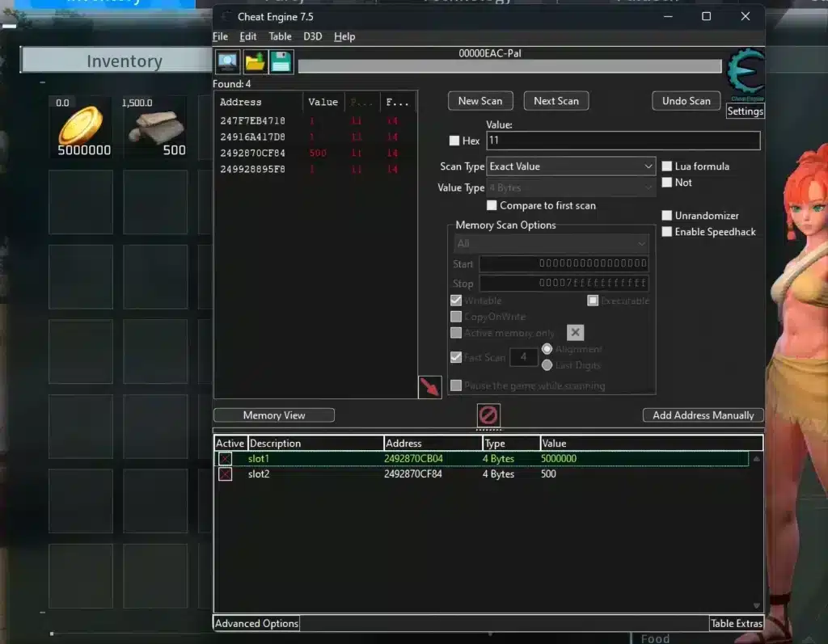
Task: Open Settings
Action: 745,112
